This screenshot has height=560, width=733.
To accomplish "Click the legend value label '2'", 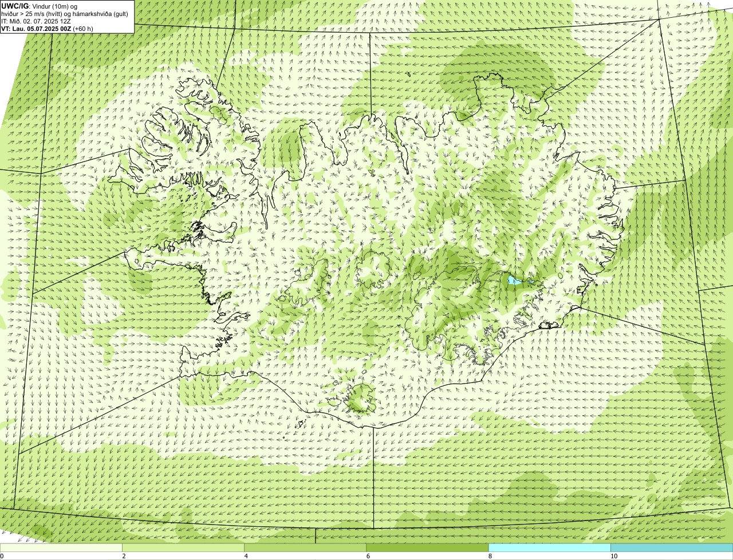I will tap(124, 556).
